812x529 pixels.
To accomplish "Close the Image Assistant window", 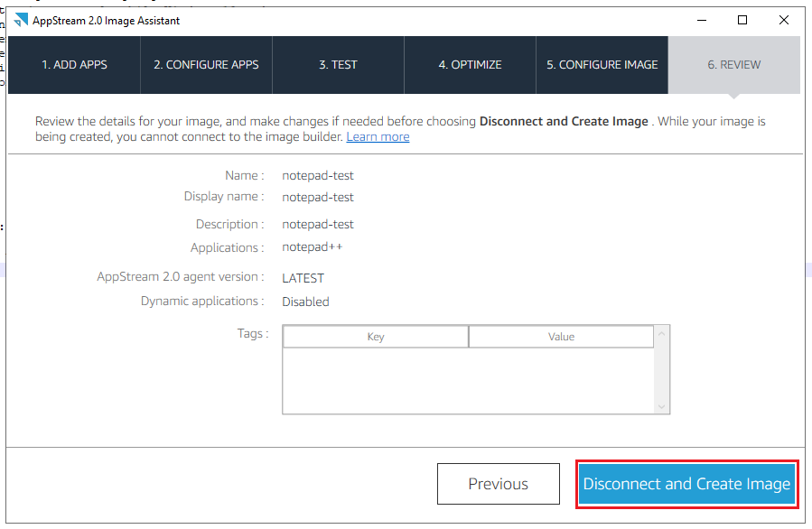I will [x=783, y=20].
